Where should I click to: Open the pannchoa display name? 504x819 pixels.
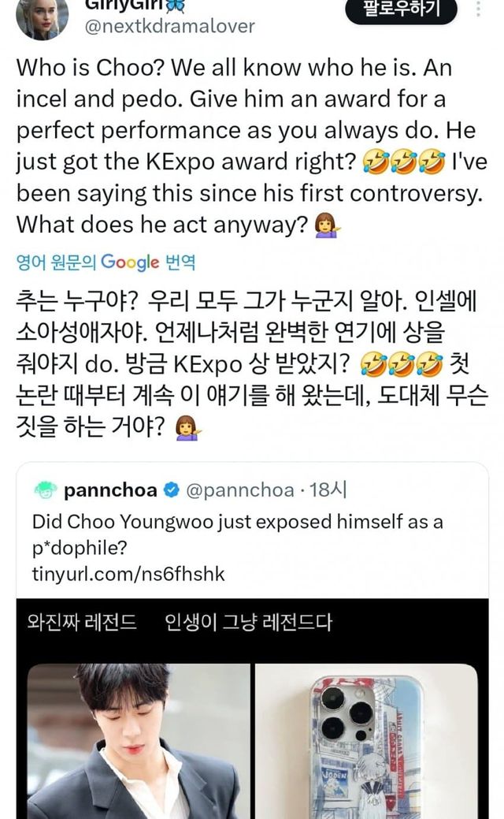[x=110, y=491]
